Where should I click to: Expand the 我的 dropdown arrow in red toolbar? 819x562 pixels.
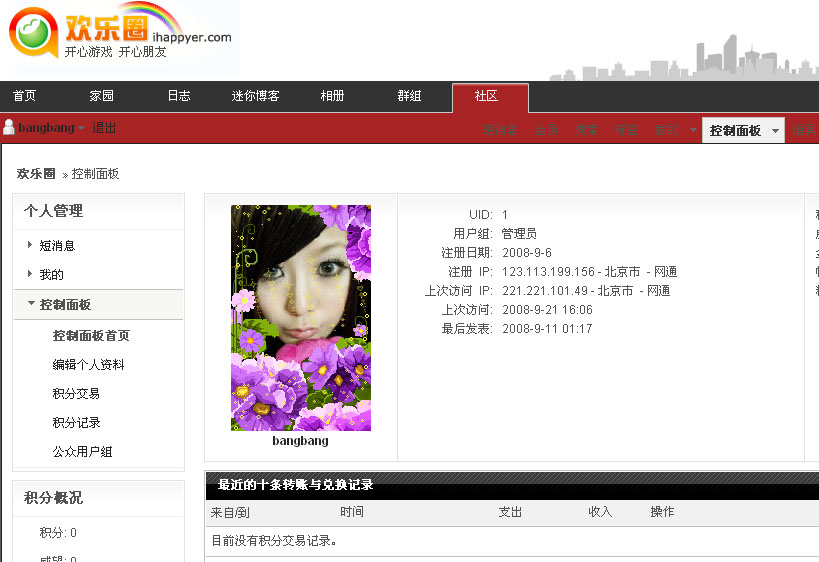(x=693, y=130)
